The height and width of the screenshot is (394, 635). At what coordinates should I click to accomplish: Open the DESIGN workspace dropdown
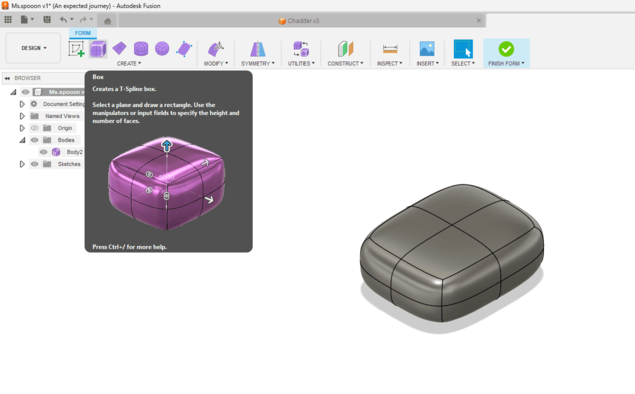pyautogui.click(x=34, y=48)
